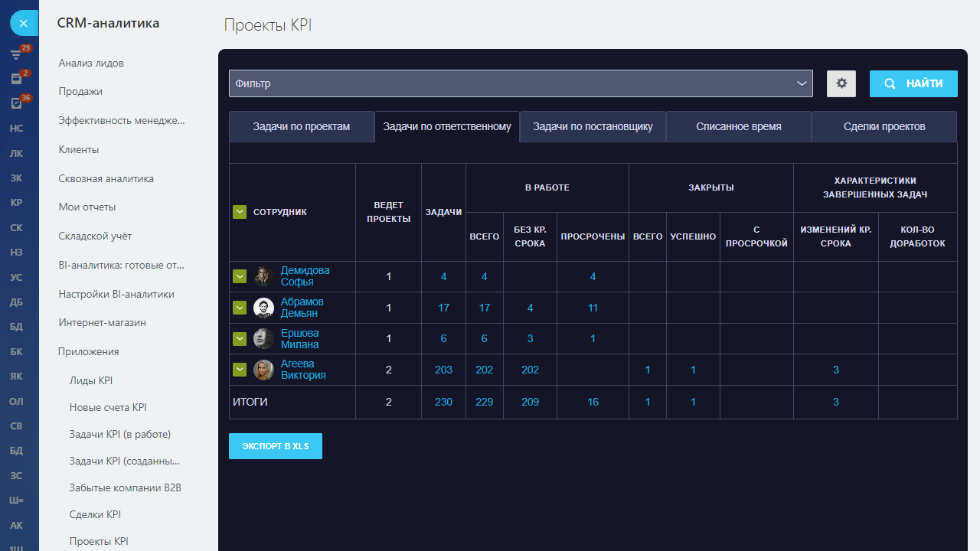The width and height of the screenshot is (980, 551).
Task: Toggle the green arrow beside Ершова Милана
Action: click(240, 339)
